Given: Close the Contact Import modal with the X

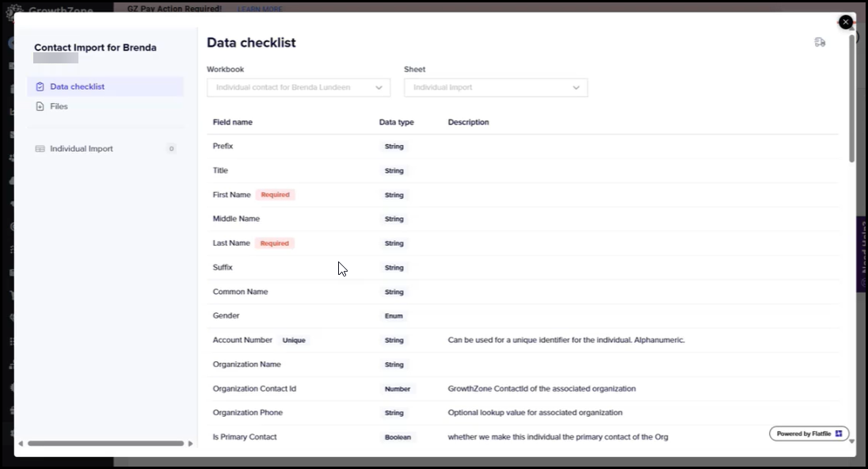Looking at the screenshot, I should [x=846, y=22].
